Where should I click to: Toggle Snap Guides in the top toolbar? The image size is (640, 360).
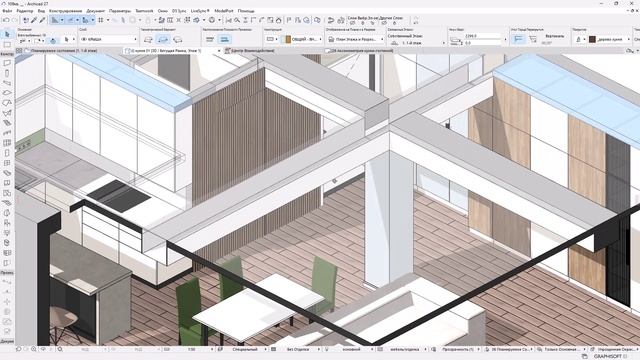70,20
